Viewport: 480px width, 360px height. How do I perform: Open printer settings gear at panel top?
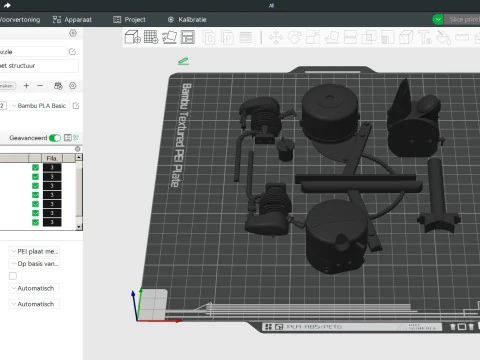pyautogui.click(x=73, y=33)
